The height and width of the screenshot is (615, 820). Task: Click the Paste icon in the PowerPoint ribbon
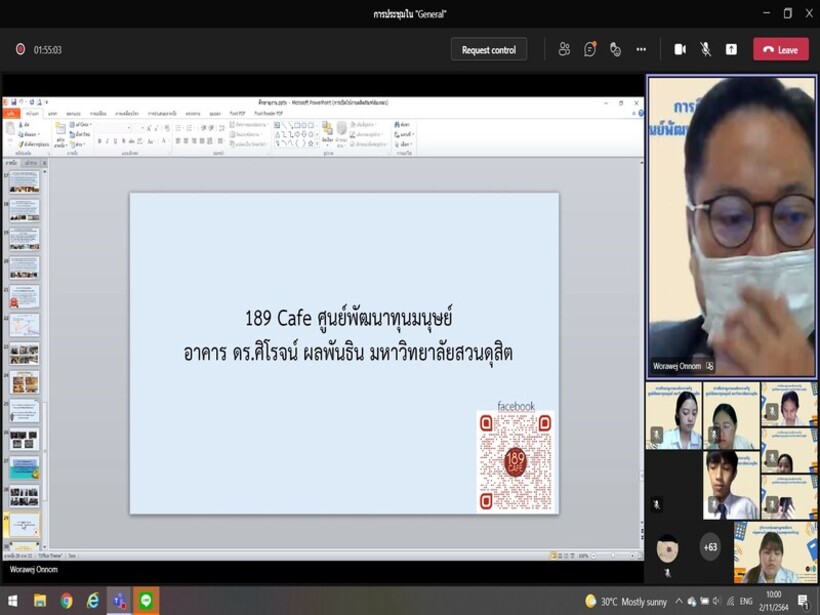point(10,129)
